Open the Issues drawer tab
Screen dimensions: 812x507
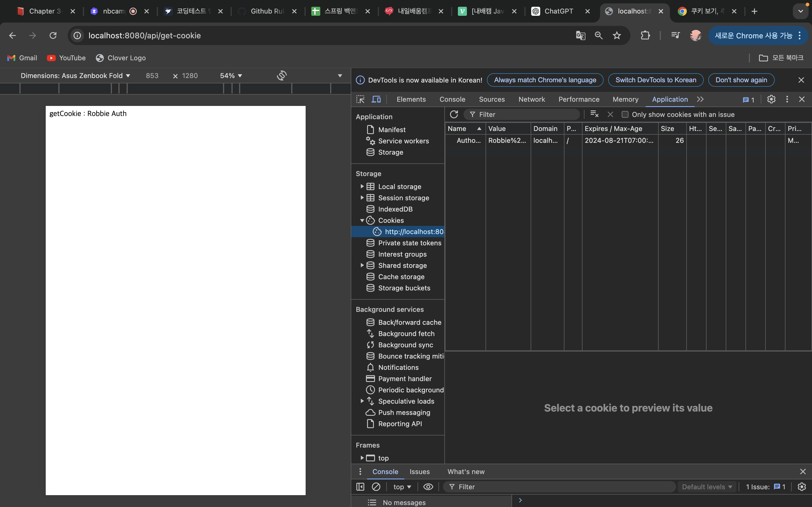point(420,472)
